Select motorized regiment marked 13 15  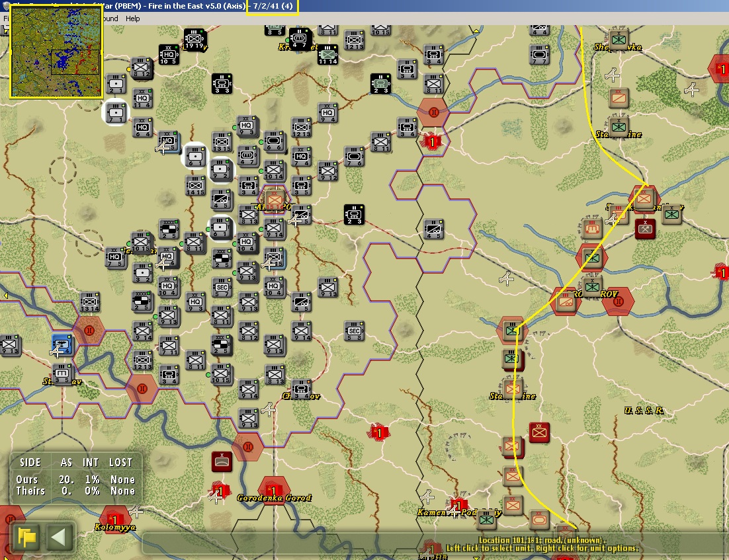[222, 141]
